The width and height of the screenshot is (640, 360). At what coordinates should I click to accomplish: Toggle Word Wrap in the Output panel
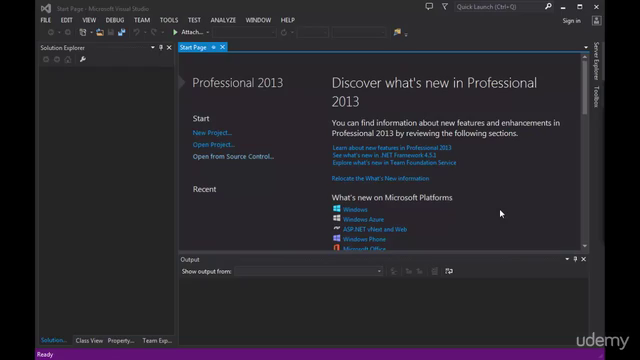449,271
